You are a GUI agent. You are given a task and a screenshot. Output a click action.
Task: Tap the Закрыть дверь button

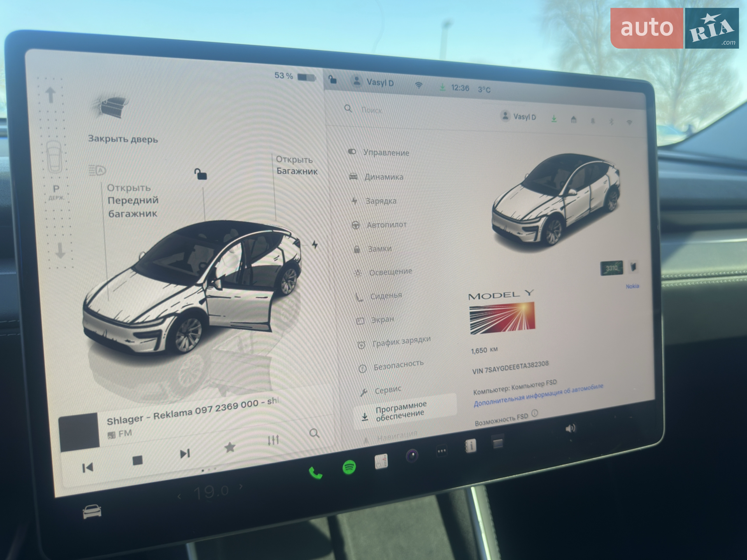pyautogui.click(x=123, y=139)
